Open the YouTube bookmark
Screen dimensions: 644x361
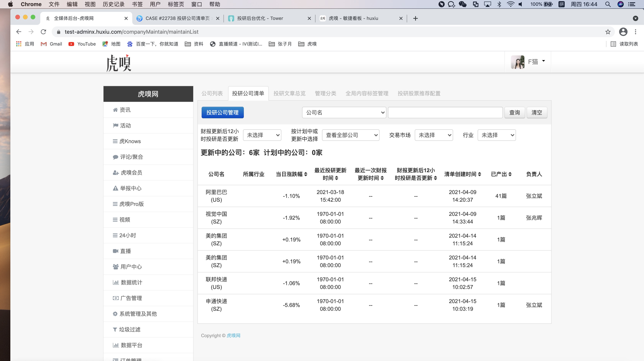(x=82, y=44)
